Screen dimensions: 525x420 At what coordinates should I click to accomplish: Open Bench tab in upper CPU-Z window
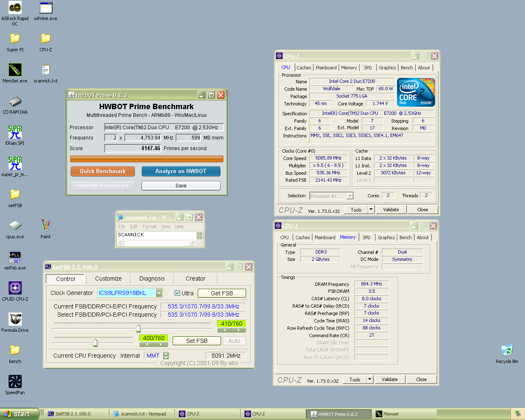[x=407, y=68]
